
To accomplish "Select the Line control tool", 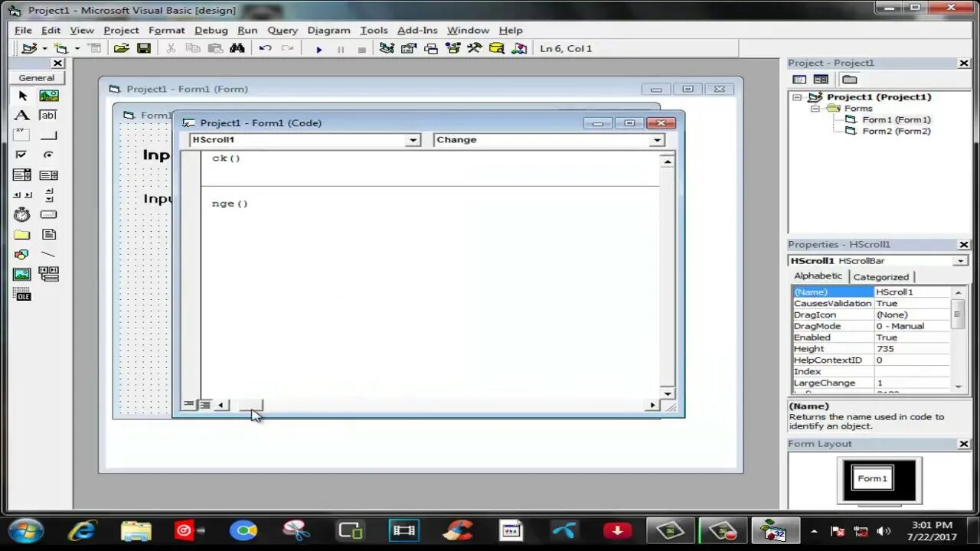I will [x=49, y=255].
